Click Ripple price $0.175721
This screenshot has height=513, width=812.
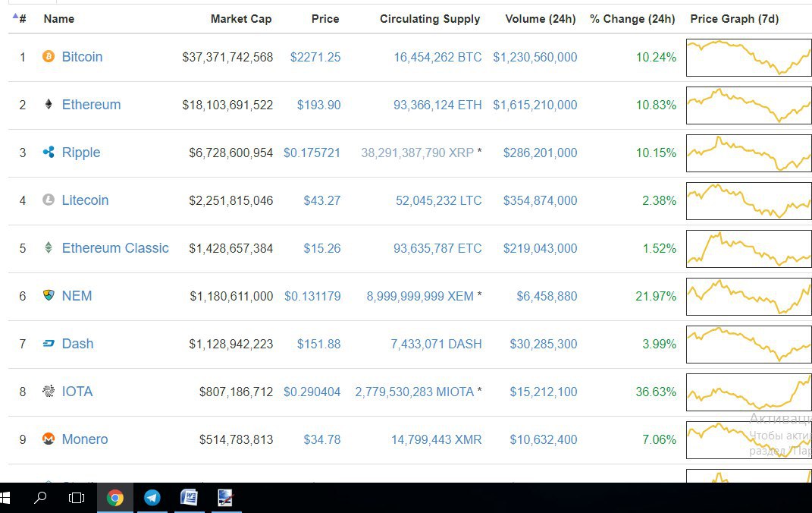(312, 153)
